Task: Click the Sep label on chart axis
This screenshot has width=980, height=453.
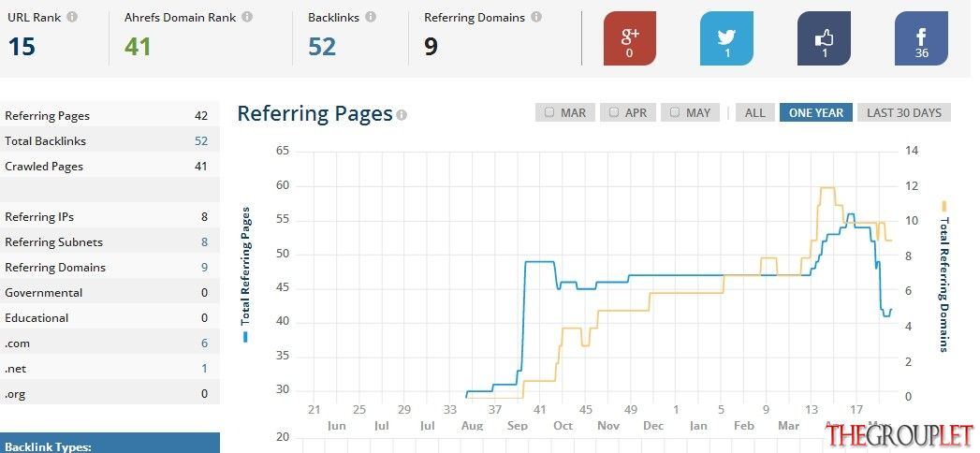Action: tap(518, 426)
